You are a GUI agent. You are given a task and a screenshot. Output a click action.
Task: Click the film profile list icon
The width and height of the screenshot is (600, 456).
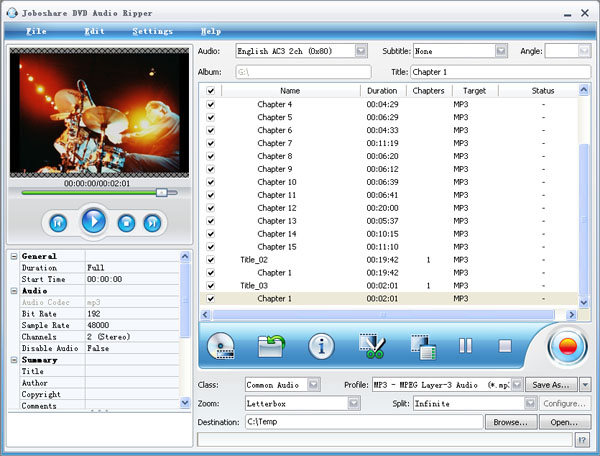[x=424, y=347]
